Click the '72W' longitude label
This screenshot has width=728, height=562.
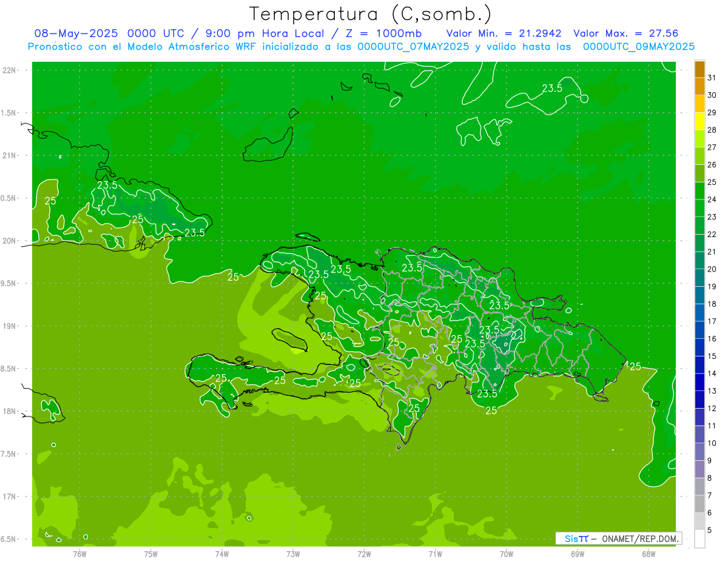pyautogui.click(x=364, y=554)
